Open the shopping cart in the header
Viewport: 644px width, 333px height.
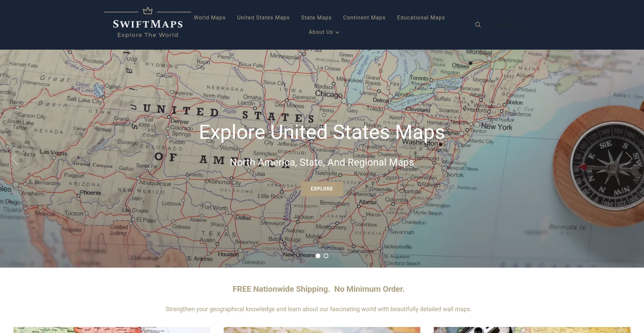tap(506, 24)
